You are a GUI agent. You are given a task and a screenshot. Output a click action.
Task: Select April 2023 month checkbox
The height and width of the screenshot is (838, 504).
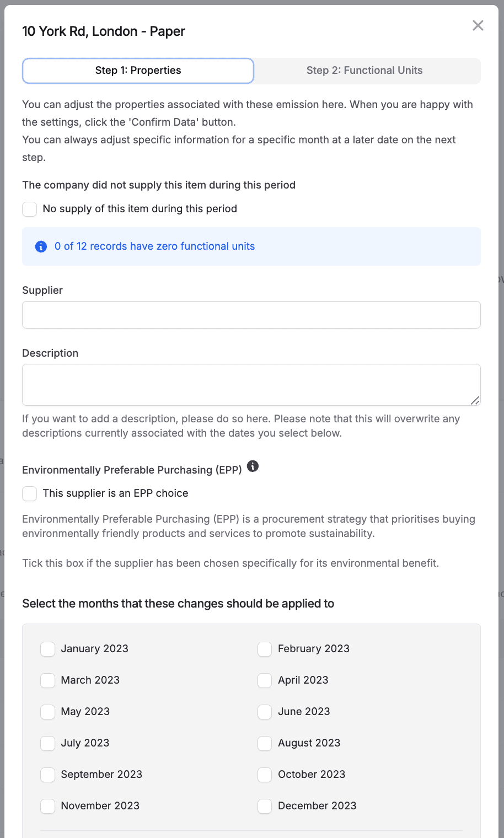(x=265, y=680)
